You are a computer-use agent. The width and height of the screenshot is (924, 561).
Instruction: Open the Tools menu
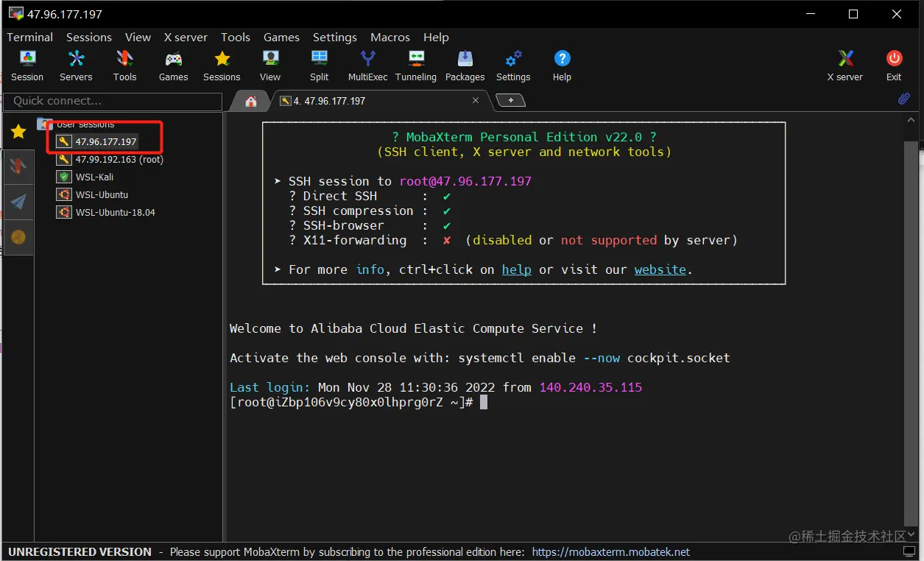236,37
